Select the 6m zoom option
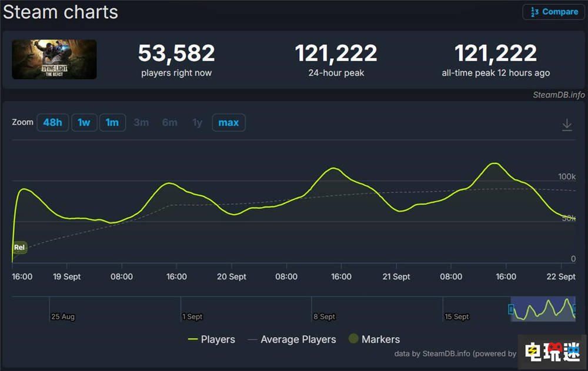 (169, 123)
